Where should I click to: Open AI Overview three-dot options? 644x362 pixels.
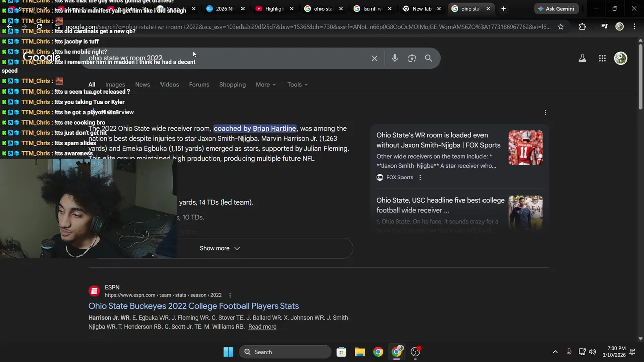pos(545,113)
